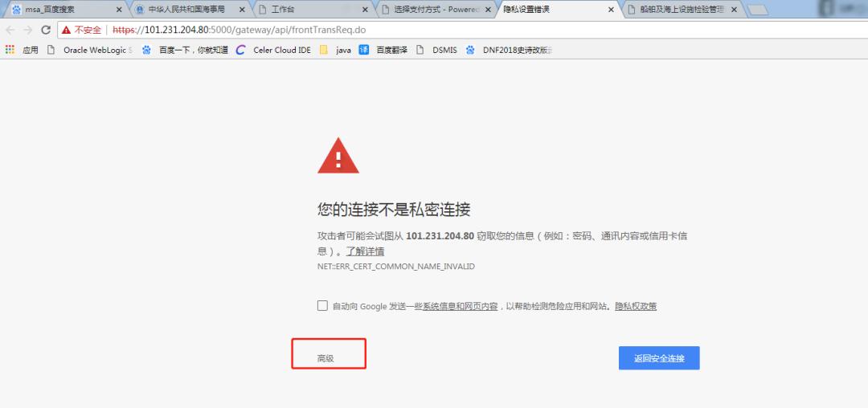
Task: Open the 系统信息和网页内容 link
Action: click(x=460, y=307)
